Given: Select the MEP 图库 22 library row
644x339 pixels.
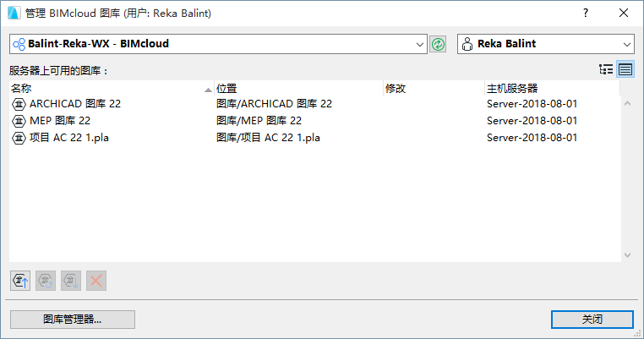Looking at the screenshot, I should [x=315, y=121].
